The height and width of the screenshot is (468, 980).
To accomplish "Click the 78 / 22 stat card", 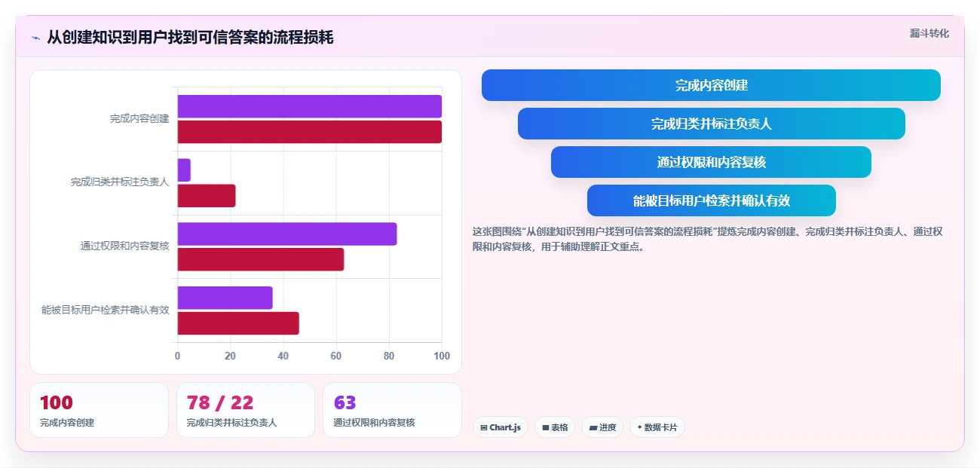I will pyautogui.click(x=245, y=410).
